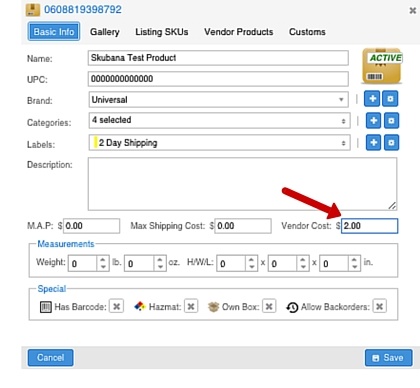Open the Categories dropdown with 4 selected
This screenshot has height=388, width=420.
pyautogui.click(x=219, y=121)
